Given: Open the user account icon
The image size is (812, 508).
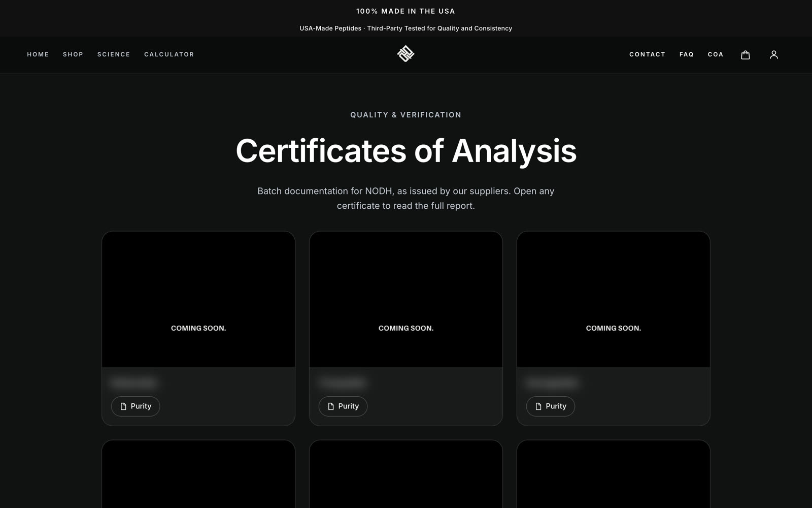Looking at the screenshot, I should click(x=773, y=54).
